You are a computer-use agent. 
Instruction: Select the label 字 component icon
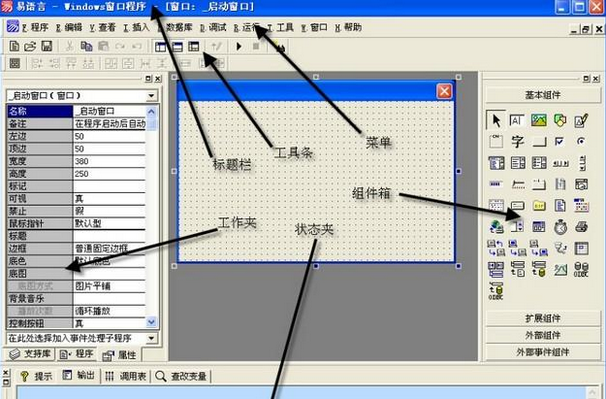(x=517, y=142)
